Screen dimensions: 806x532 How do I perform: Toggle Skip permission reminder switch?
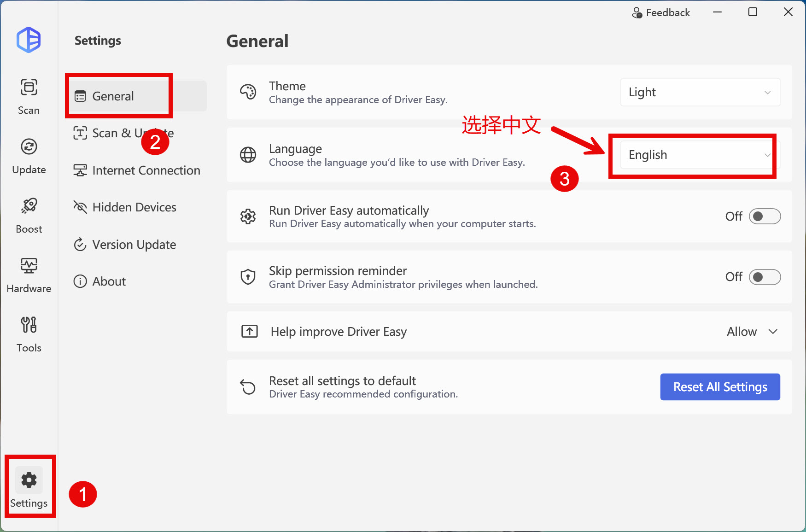[x=765, y=277]
